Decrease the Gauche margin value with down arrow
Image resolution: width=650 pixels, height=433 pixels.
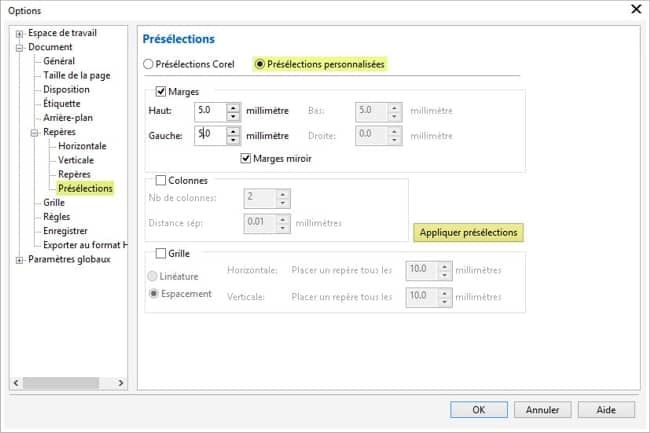coord(233,140)
